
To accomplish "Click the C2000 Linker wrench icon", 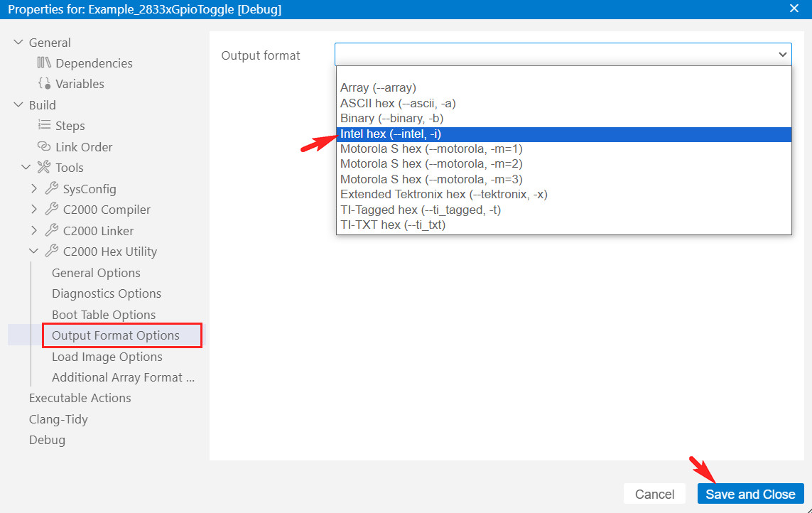I will [x=51, y=231].
